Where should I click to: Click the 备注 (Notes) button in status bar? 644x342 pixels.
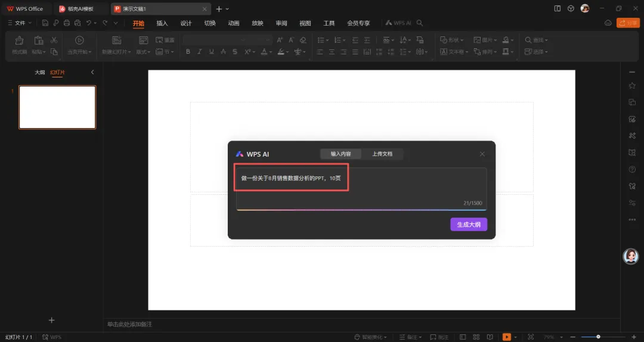coord(410,337)
